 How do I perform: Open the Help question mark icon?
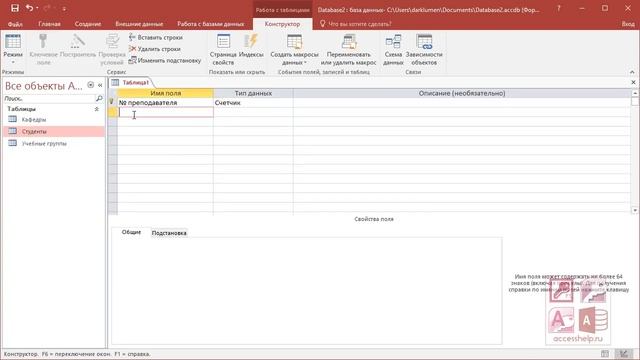(x=559, y=8)
